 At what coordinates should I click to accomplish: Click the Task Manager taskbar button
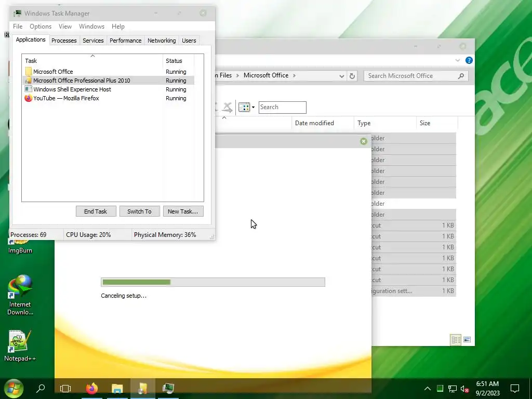pos(168,388)
